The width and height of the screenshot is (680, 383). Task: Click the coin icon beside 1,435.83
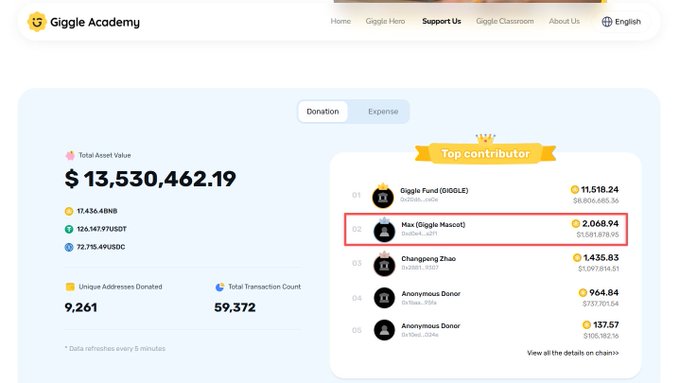[x=577, y=258]
